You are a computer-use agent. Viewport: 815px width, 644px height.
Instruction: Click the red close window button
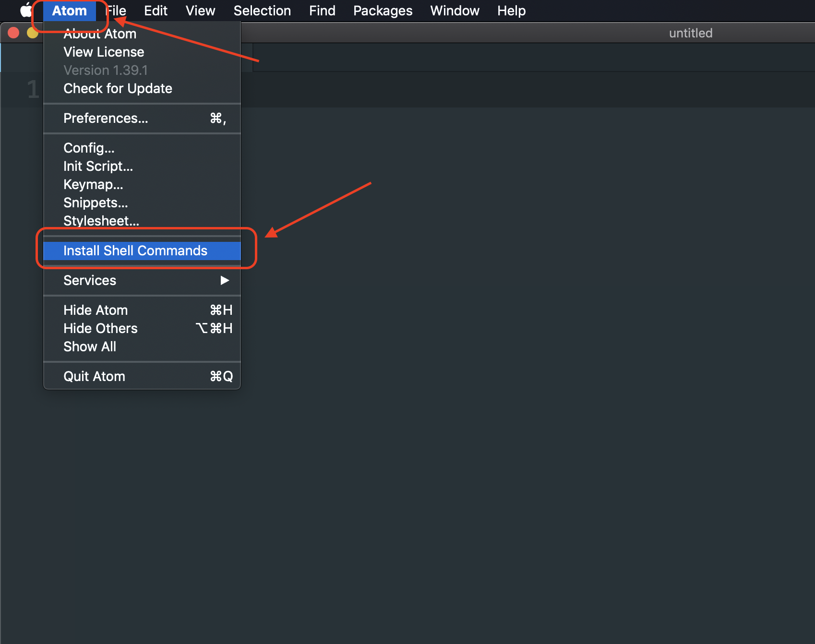coord(13,33)
